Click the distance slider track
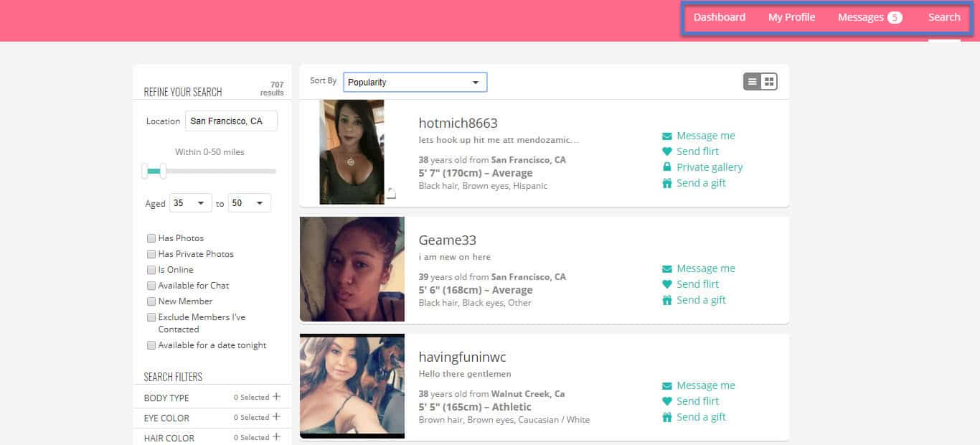The height and width of the screenshot is (445, 980). 210,171
